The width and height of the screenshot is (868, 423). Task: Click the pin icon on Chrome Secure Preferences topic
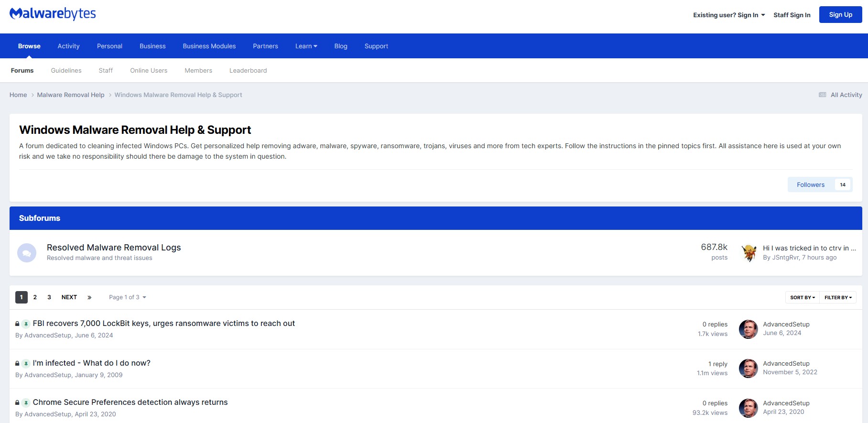coord(26,403)
